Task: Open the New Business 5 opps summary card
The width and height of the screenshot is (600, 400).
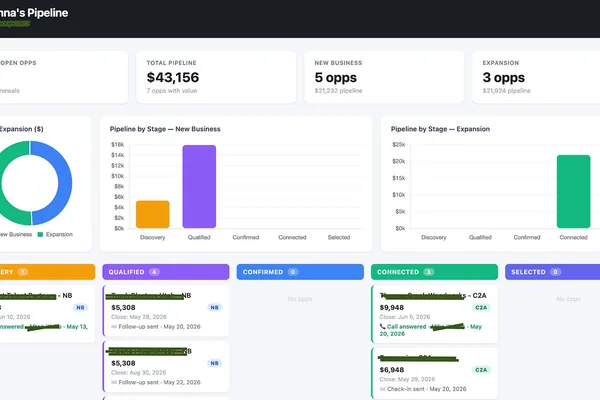Action: 384,77
